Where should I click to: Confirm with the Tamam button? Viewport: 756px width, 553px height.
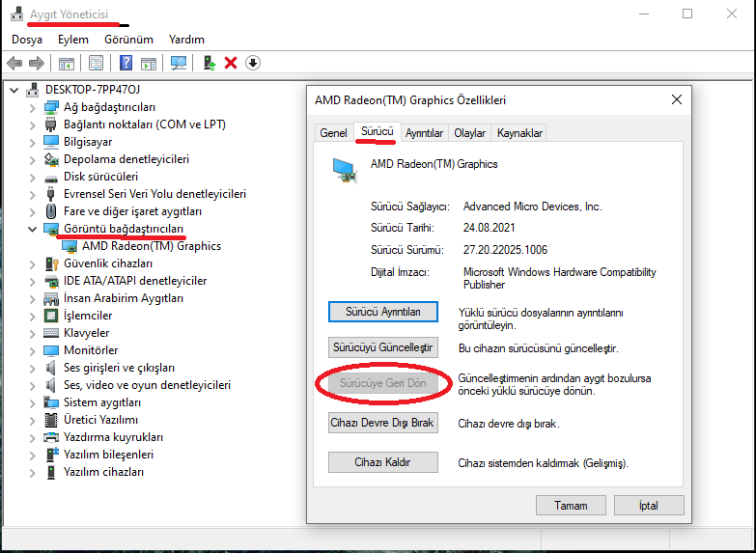[571, 506]
